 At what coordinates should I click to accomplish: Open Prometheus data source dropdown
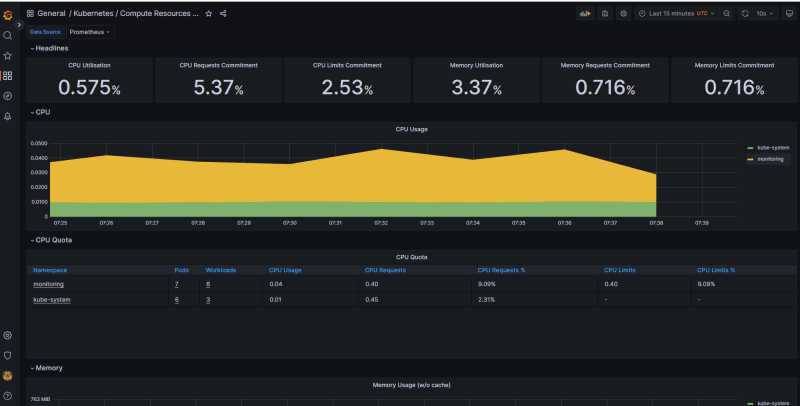pos(90,32)
